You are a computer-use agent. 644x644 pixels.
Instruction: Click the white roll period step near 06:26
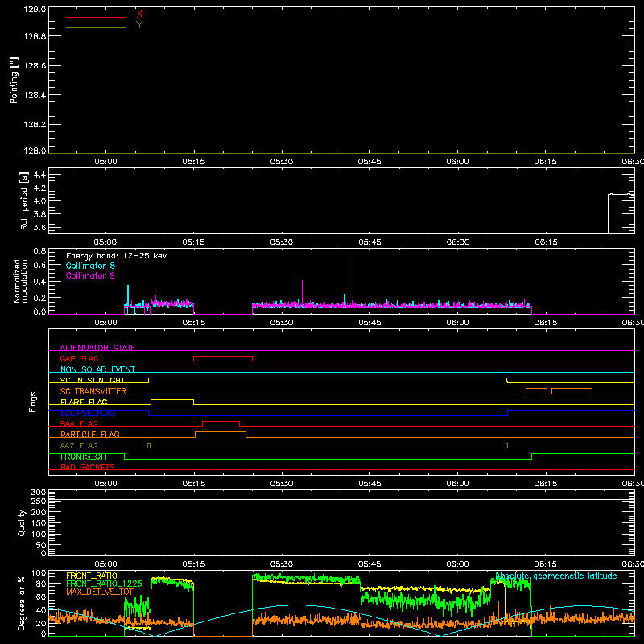pyautogui.click(x=609, y=213)
